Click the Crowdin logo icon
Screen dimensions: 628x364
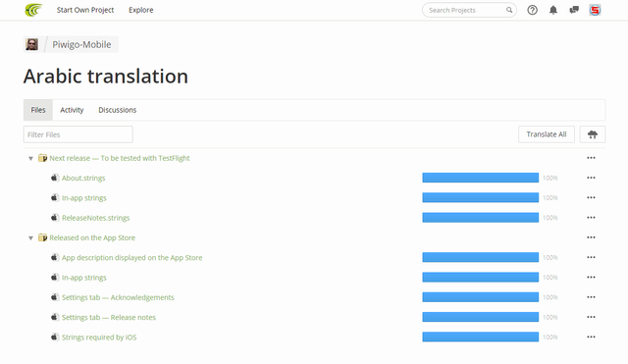(33, 10)
